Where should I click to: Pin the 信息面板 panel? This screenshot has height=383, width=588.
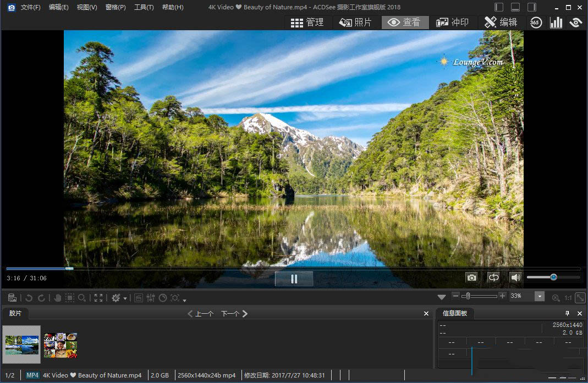coord(568,313)
